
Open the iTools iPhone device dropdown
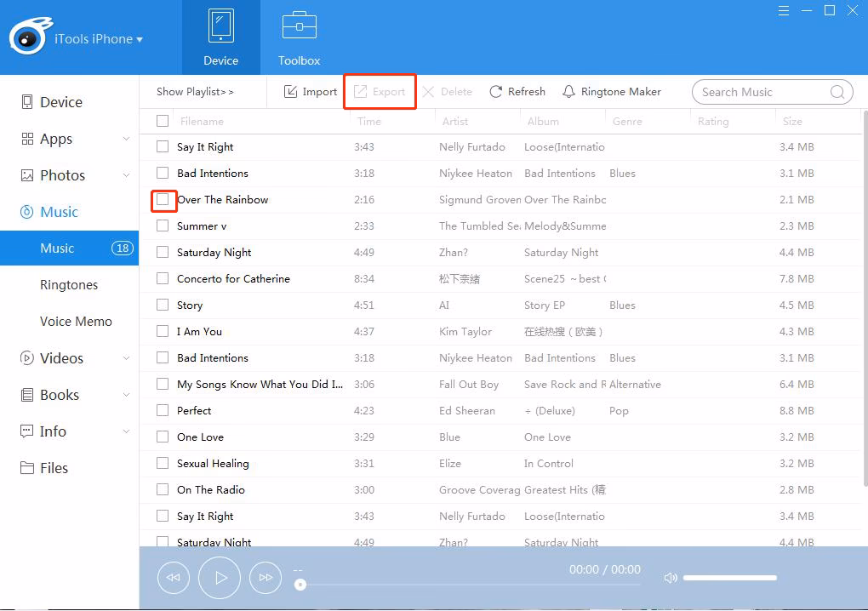(92, 38)
